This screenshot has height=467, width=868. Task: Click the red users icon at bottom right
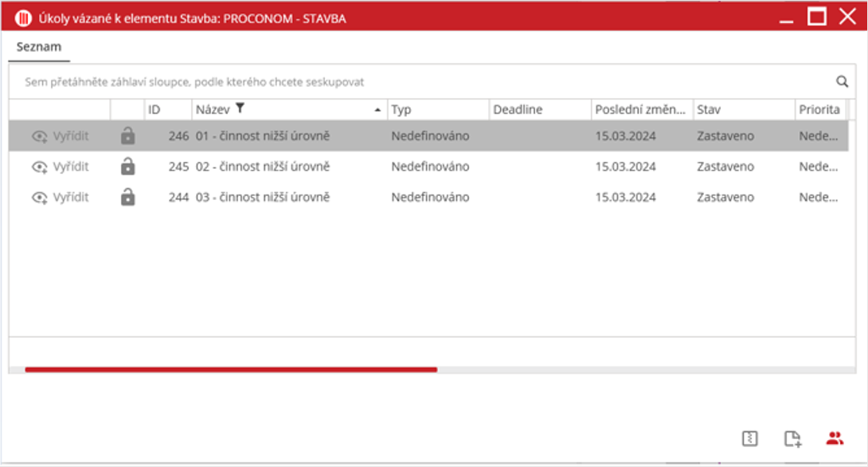coord(835,438)
